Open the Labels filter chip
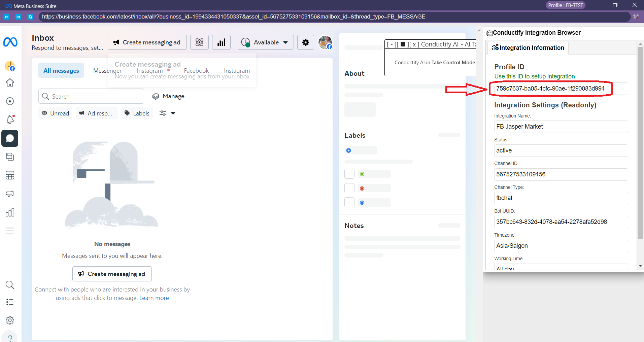The image size is (644, 342). [x=137, y=113]
